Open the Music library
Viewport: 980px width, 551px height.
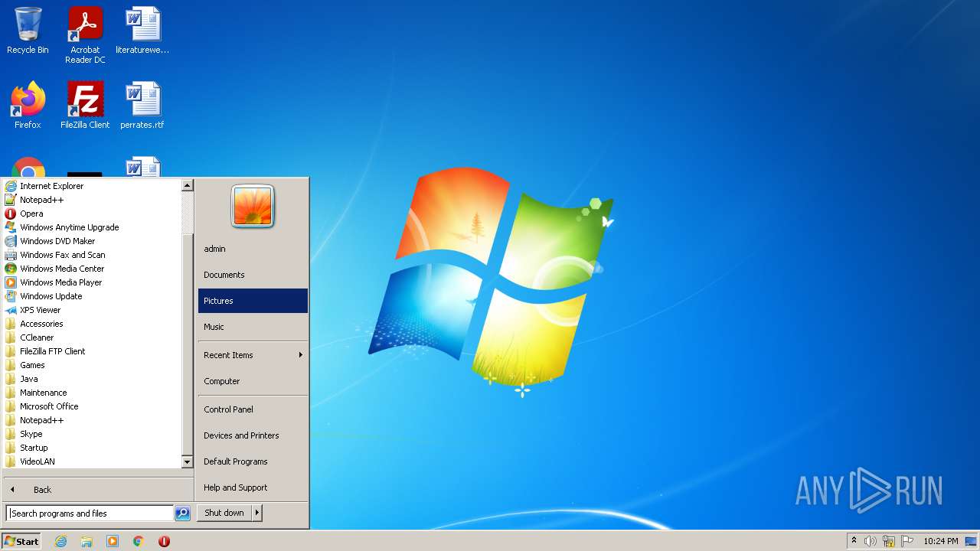[253, 327]
